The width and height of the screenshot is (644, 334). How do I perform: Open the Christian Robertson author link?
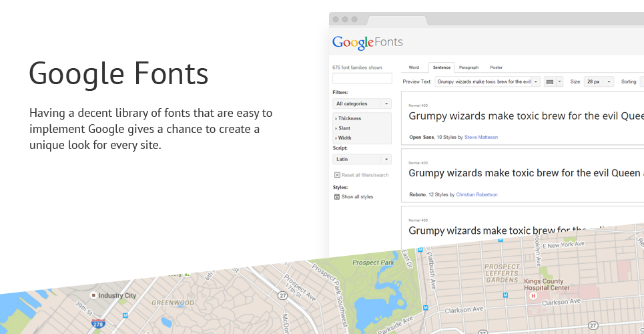coord(477,194)
